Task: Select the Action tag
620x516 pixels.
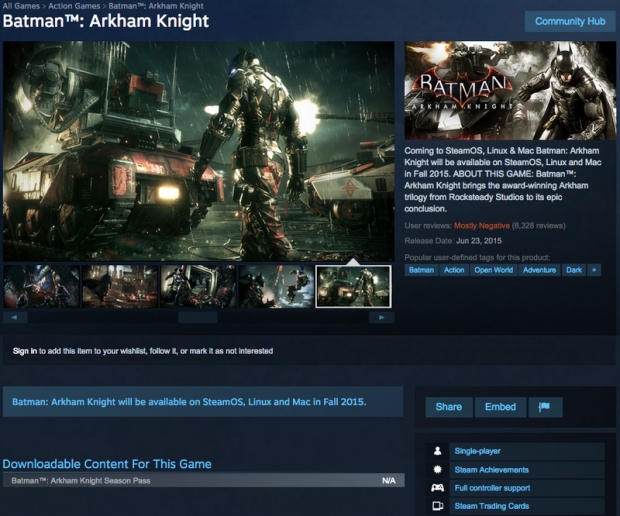Action: pos(454,270)
